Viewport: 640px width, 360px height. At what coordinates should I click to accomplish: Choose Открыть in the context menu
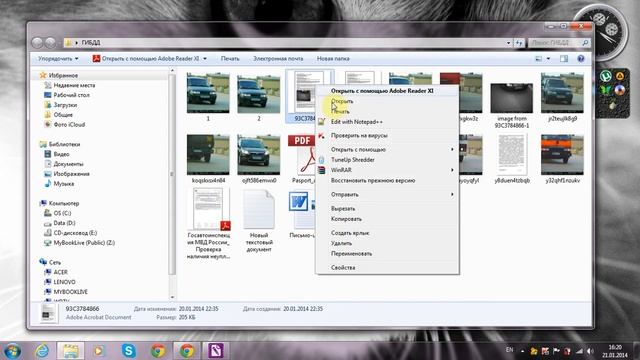tap(387, 101)
